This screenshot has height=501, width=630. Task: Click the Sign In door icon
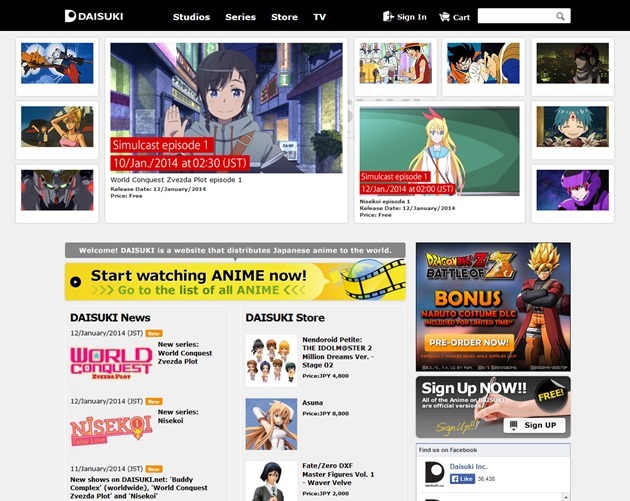[x=388, y=16]
